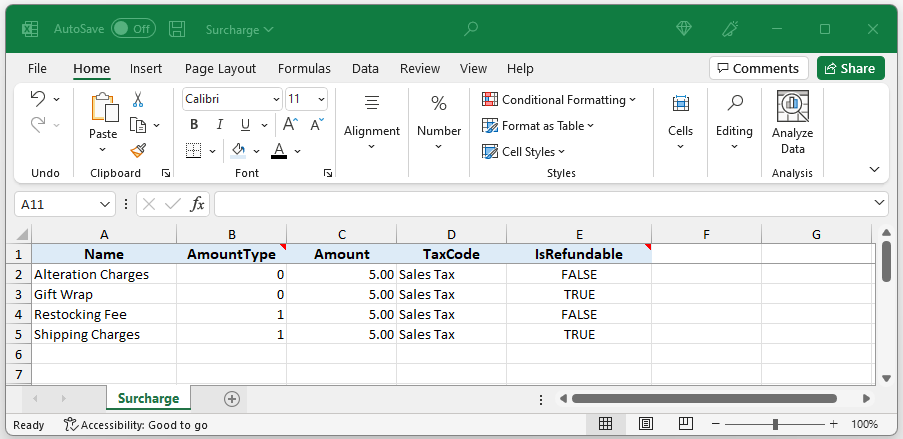Screen dimensions: 903x439
Task: Toggle the AutoSave switch
Action: [132, 29]
